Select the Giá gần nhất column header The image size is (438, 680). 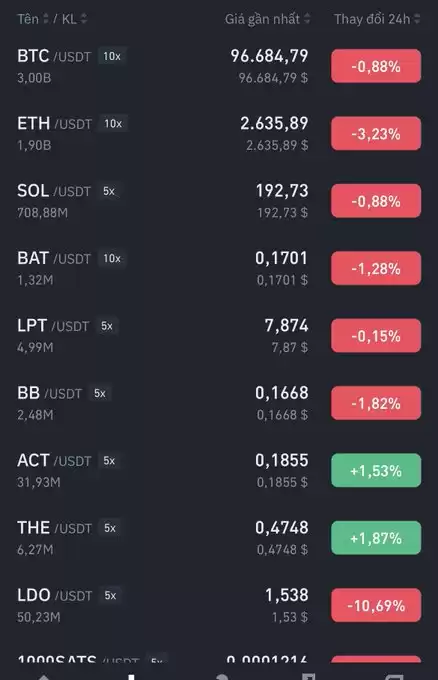click(262, 19)
